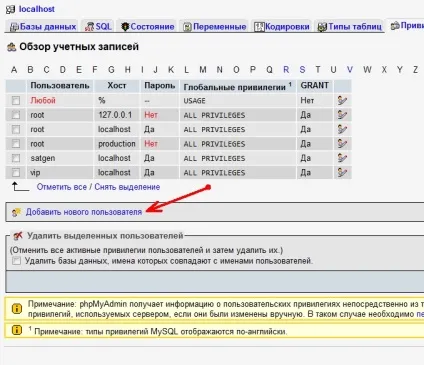Viewport: 424px width, 365px height.
Task: Click Удалить выделенных пользователей legend text
Action: pyautogui.click(x=105, y=236)
